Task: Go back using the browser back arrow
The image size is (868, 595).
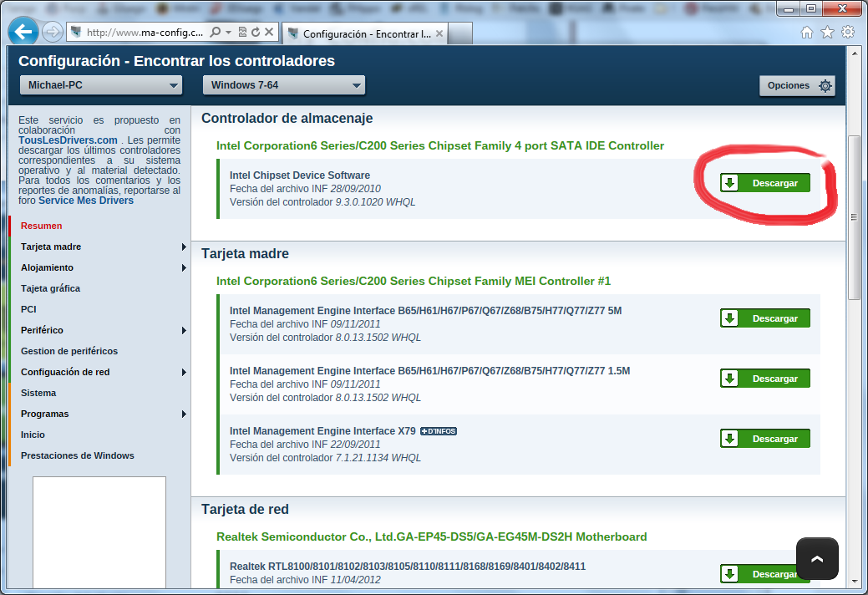Action: coord(23,32)
